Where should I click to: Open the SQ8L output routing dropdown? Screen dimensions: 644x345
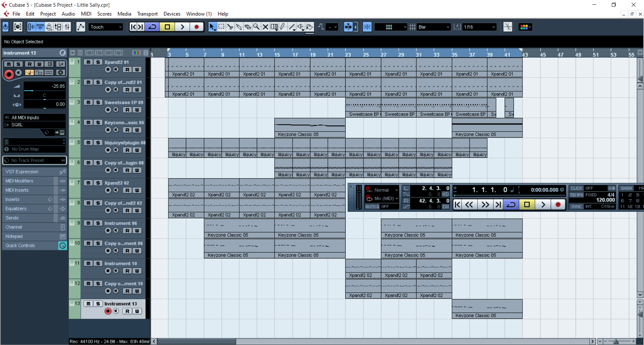coord(35,125)
